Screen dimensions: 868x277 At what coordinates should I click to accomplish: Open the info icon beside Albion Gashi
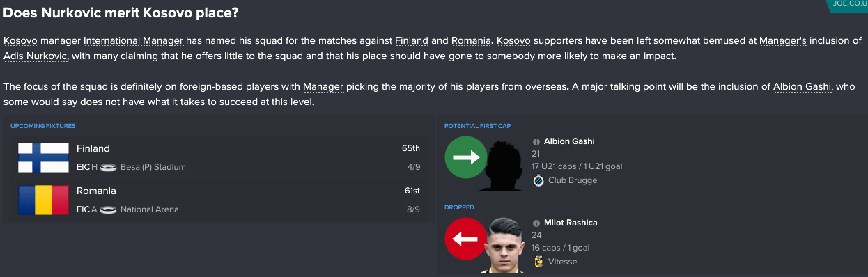tap(536, 141)
